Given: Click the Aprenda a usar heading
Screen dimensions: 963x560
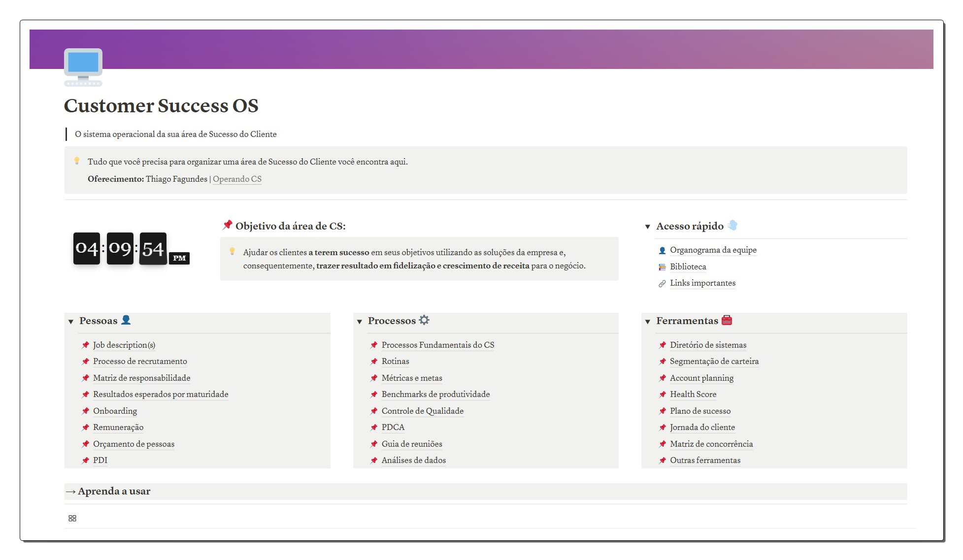Looking at the screenshot, I should (114, 491).
